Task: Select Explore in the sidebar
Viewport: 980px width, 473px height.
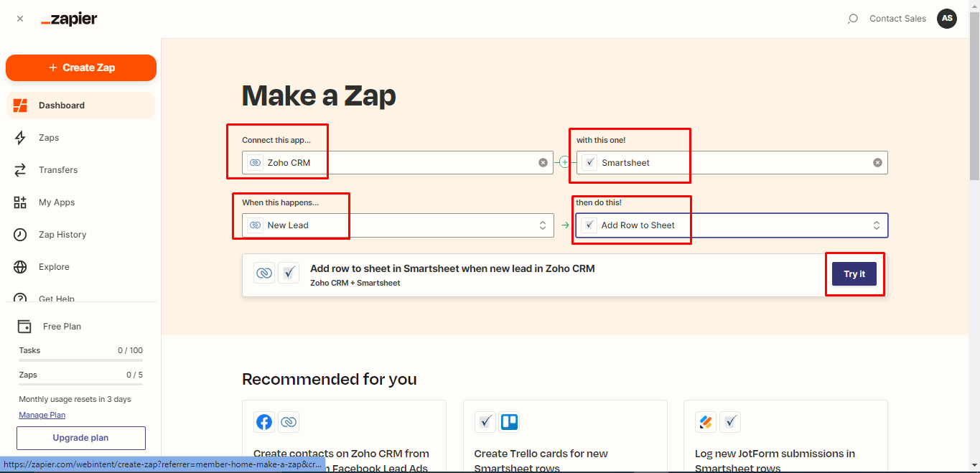Action: (x=80, y=267)
